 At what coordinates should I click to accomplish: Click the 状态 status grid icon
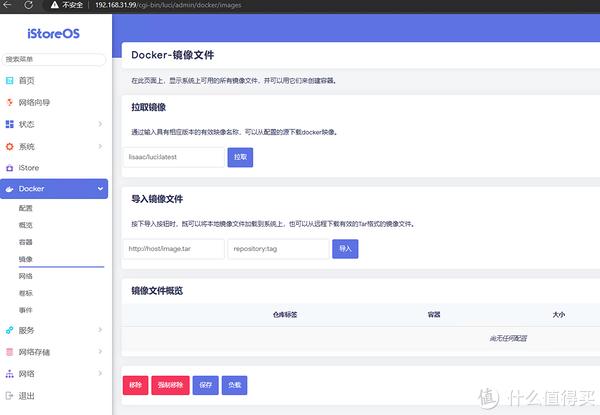click(x=10, y=124)
